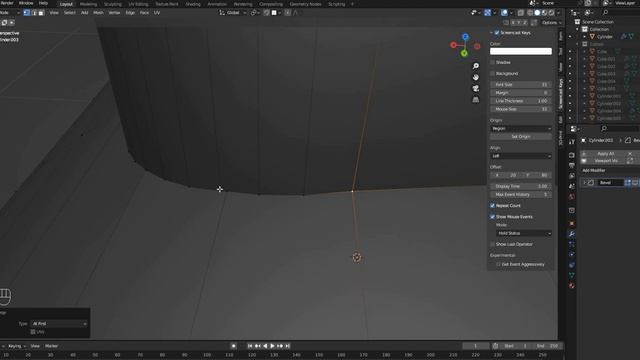The width and height of the screenshot is (640, 360).
Task: Enable edge select mode
Action: [x=34, y=13]
